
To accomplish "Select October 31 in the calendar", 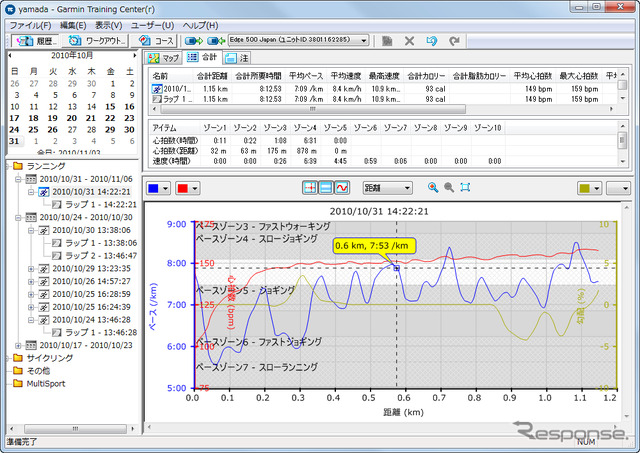I will (14, 141).
